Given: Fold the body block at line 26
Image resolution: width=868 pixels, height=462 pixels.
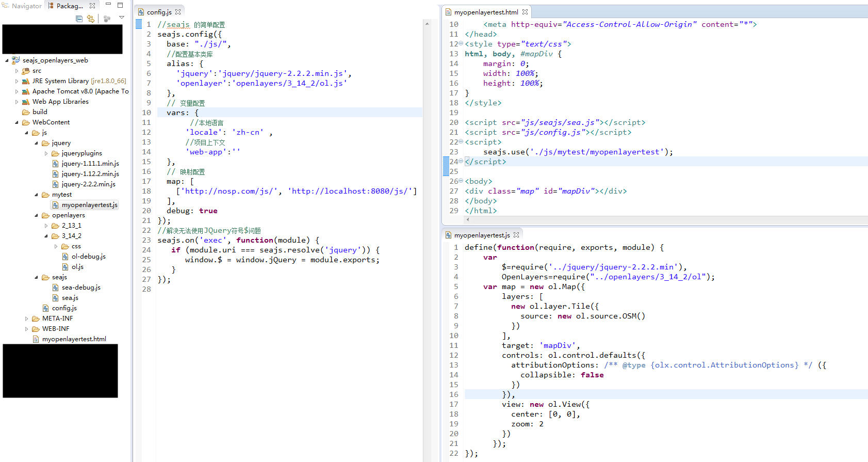Looking at the screenshot, I should tap(461, 181).
